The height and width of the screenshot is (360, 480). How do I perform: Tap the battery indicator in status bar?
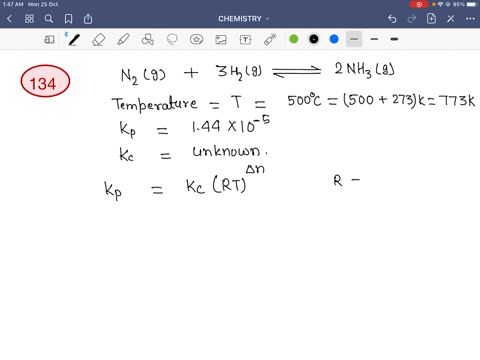[x=472, y=4]
